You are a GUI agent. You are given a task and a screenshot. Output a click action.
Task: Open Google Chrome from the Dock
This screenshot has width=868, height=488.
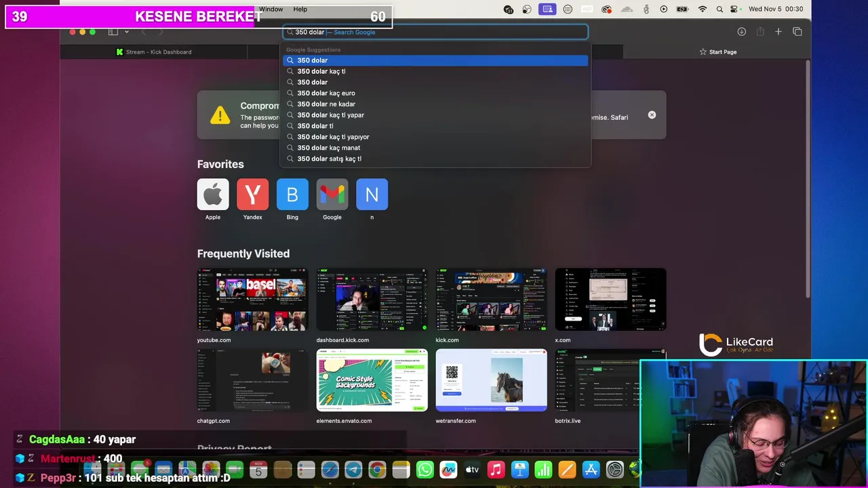coord(378,469)
